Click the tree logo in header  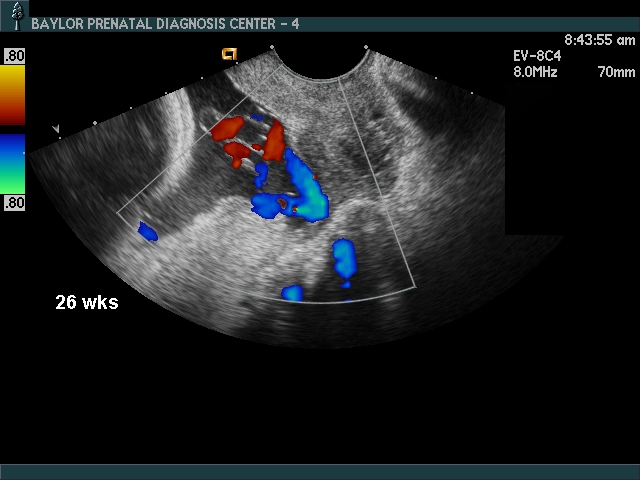17,16
